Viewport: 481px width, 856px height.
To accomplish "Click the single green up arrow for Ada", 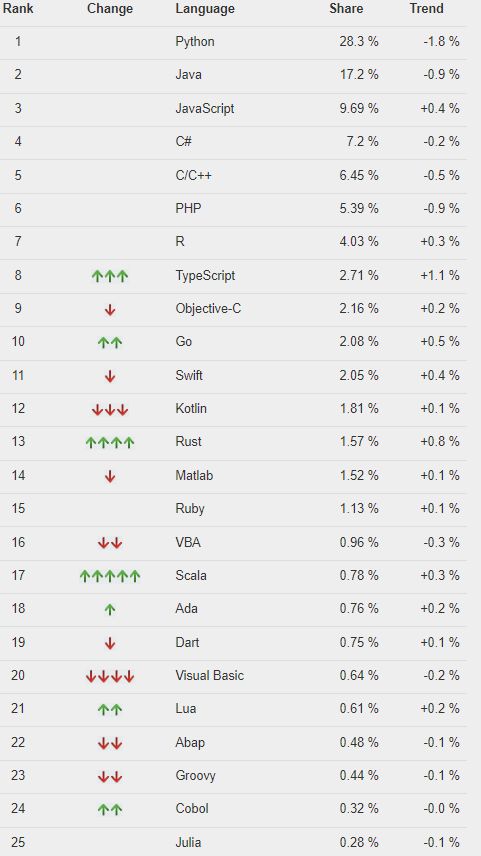I will 110,609.
